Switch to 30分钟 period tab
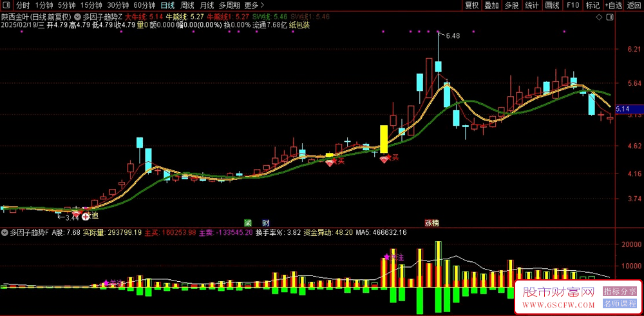 tap(118, 5)
